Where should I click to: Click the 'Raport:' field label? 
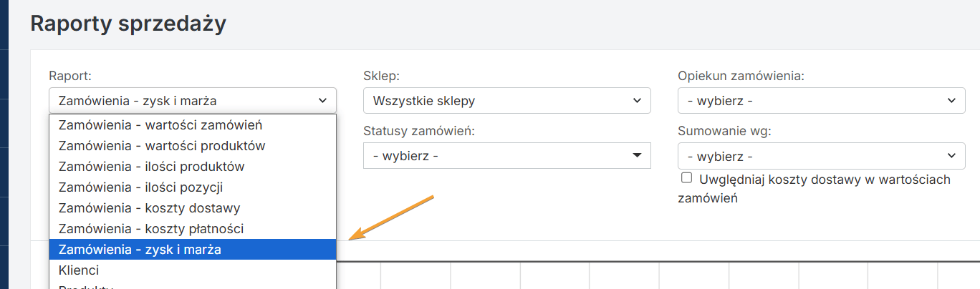70,75
